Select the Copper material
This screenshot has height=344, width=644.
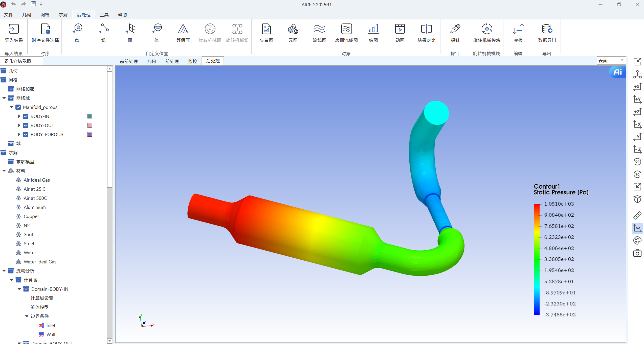(x=31, y=216)
